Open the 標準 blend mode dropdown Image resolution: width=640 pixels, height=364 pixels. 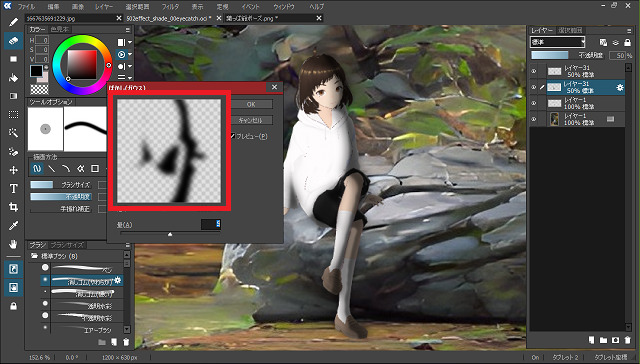(x=558, y=42)
